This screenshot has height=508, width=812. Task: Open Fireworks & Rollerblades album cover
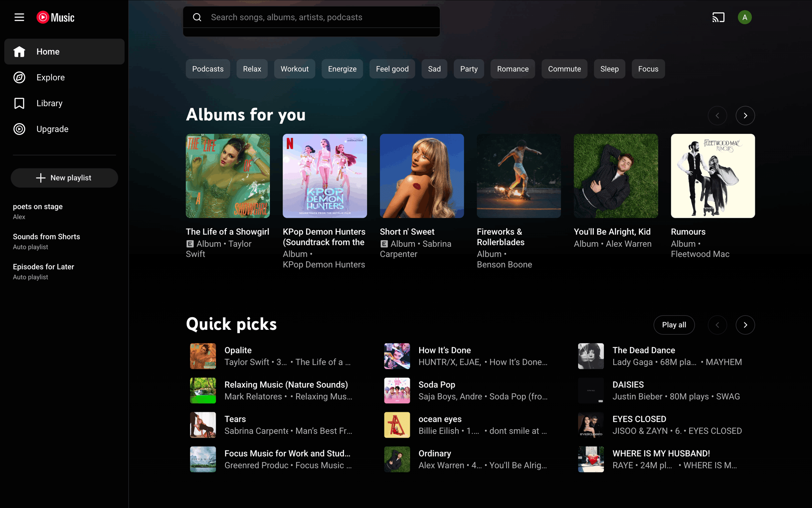[x=519, y=176]
